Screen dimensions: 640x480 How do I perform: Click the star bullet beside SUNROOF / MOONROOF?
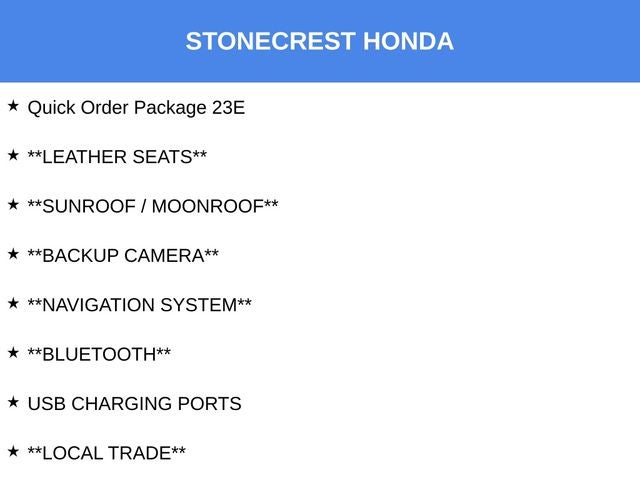click(13, 204)
